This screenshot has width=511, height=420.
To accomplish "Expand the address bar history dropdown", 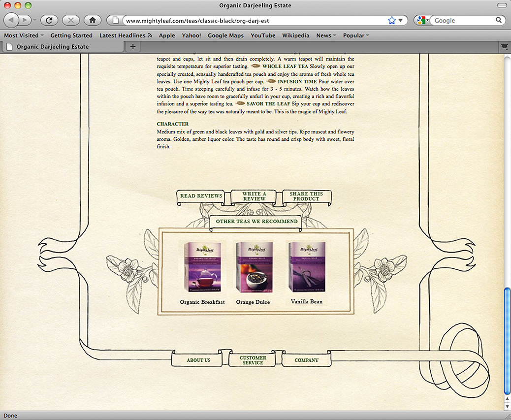I will pyautogui.click(x=401, y=21).
